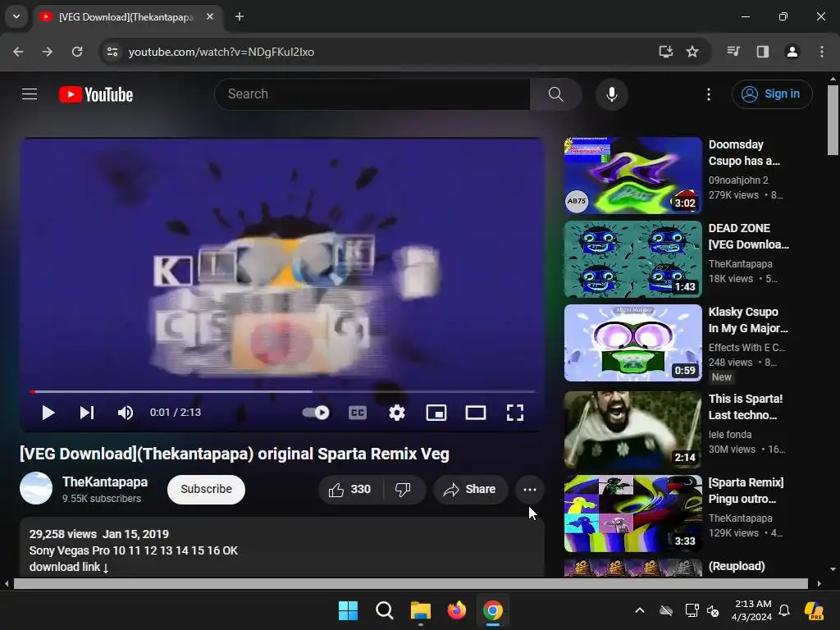Image resolution: width=840 pixels, height=630 pixels.
Task: Click the Sign in button
Action: [x=772, y=94]
